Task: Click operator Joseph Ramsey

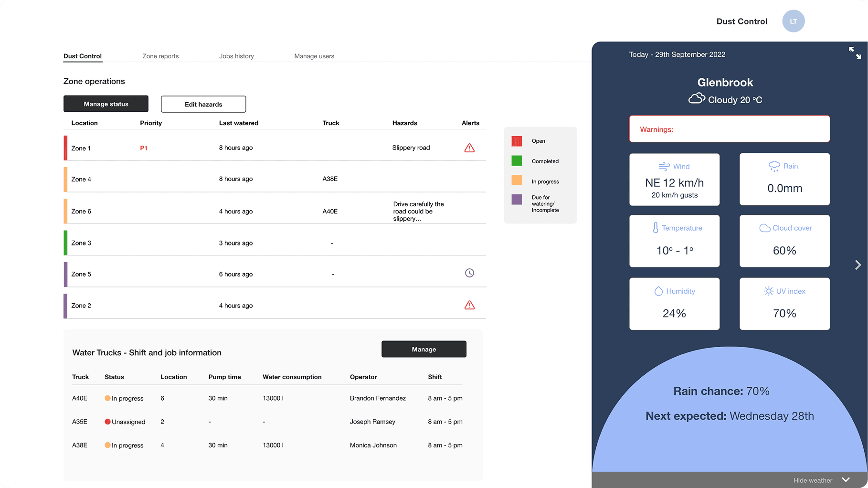Action: pos(372,422)
